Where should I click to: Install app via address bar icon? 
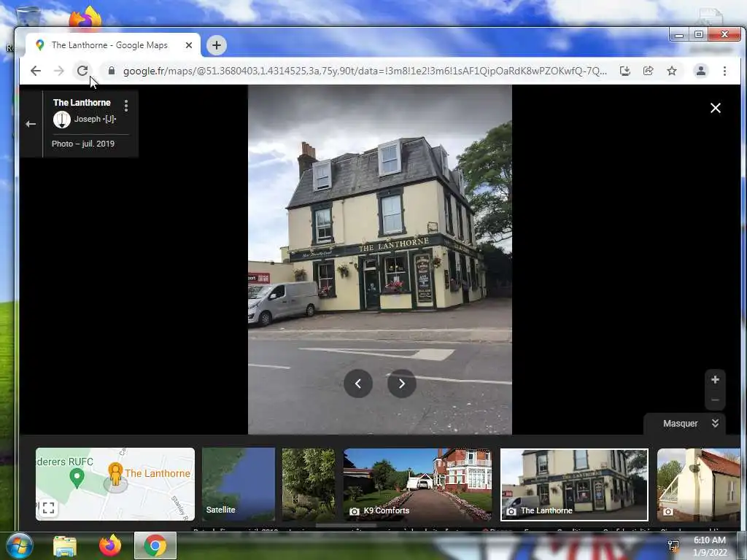coord(625,71)
